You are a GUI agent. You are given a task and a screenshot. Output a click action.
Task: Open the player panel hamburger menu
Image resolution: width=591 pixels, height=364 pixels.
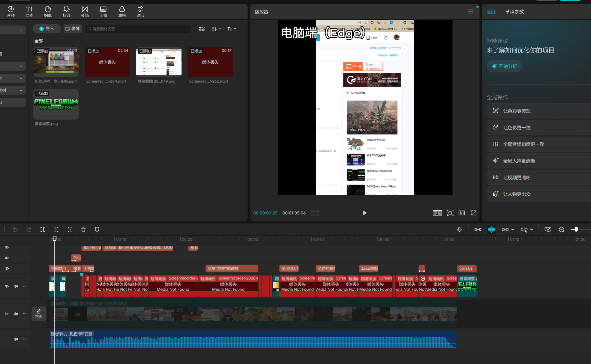(x=470, y=12)
